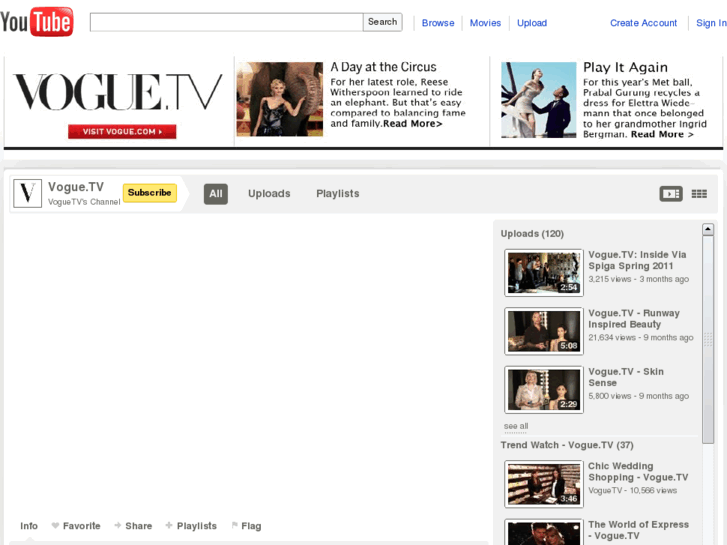The height and width of the screenshot is (545, 727).
Task: Click the Search button
Action: click(383, 22)
